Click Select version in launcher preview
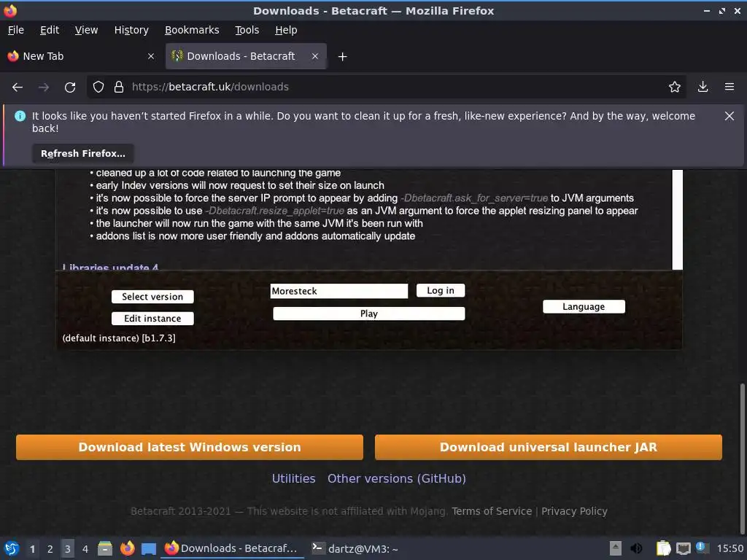This screenshot has height=560, width=747. tap(152, 297)
